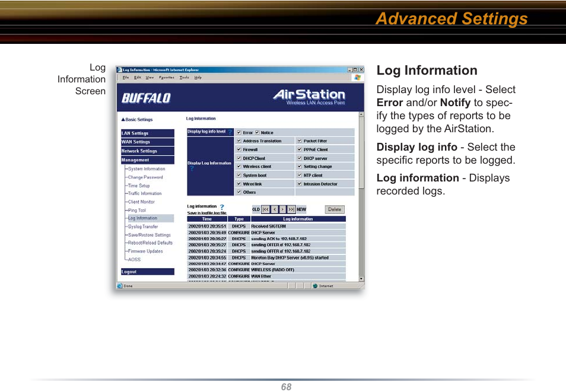Toggle the System boot checkbox

point(239,175)
